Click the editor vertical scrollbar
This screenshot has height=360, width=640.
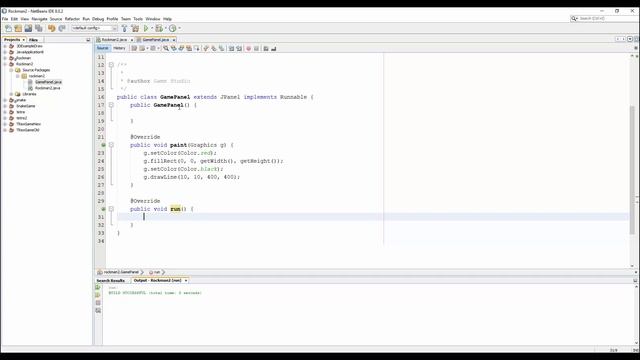point(632,169)
